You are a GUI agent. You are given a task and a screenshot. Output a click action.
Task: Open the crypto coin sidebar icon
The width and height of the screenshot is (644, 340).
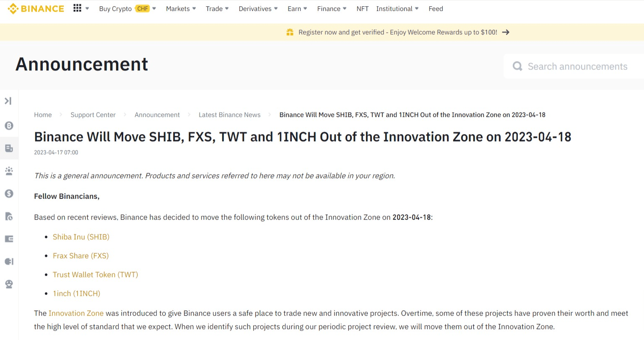9,125
